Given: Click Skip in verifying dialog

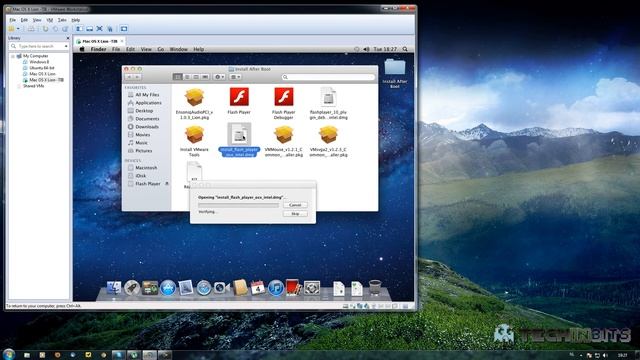Looking at the screenshot, I should click(x=295, y=213).
